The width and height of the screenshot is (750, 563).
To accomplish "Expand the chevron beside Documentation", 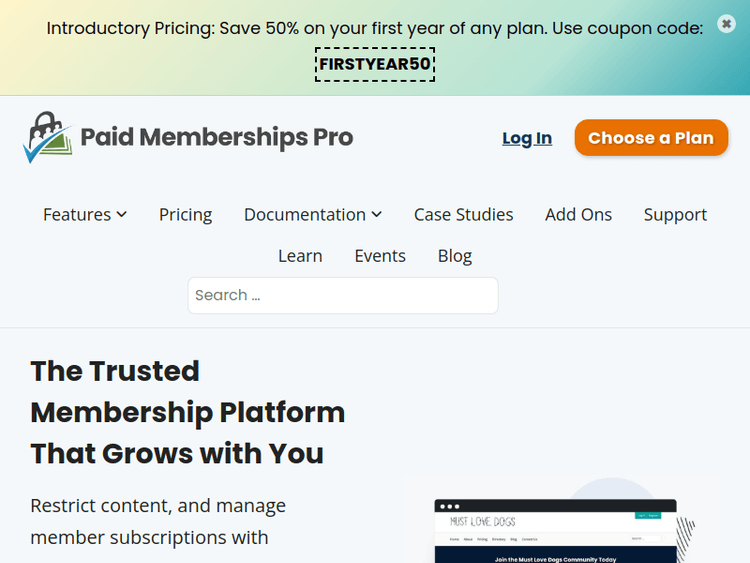I will coord(377,214).
